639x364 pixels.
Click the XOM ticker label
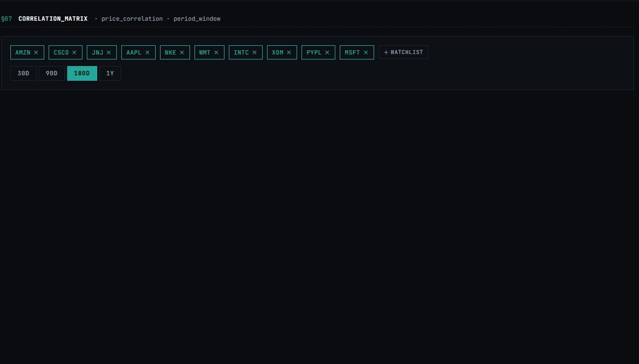coord(277,52)
